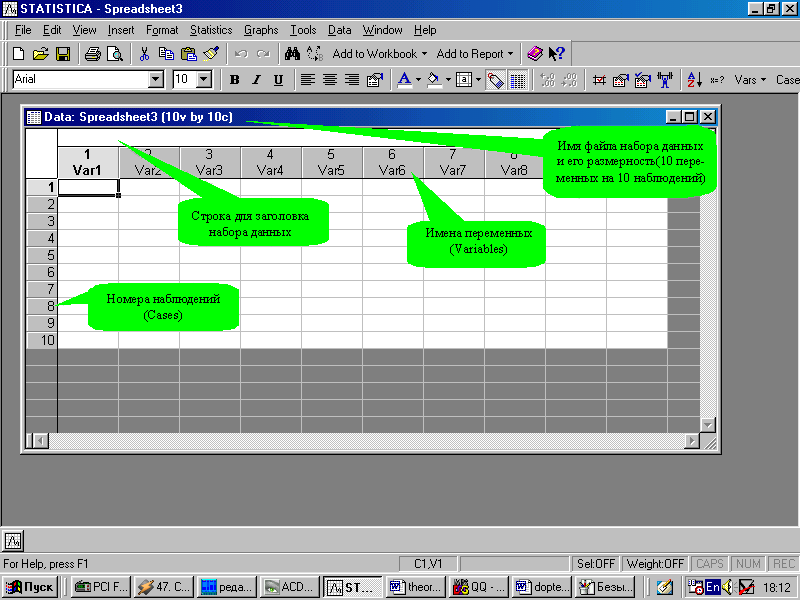Click the barbell statistics icon in format toolbar
The height and width of the screenshot is (600, 800).
(665, 80)
